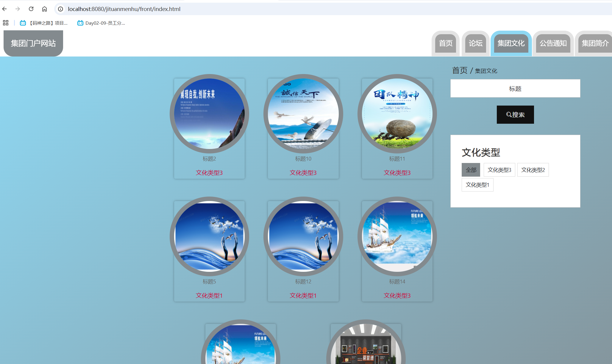Go to the browser home page

tap(44, 9)
